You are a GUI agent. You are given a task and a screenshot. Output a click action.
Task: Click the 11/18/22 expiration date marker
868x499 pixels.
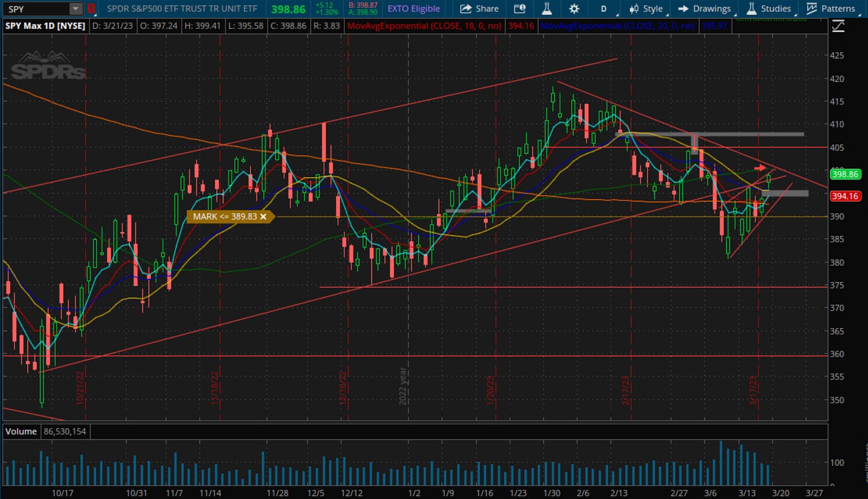(214, 388)
